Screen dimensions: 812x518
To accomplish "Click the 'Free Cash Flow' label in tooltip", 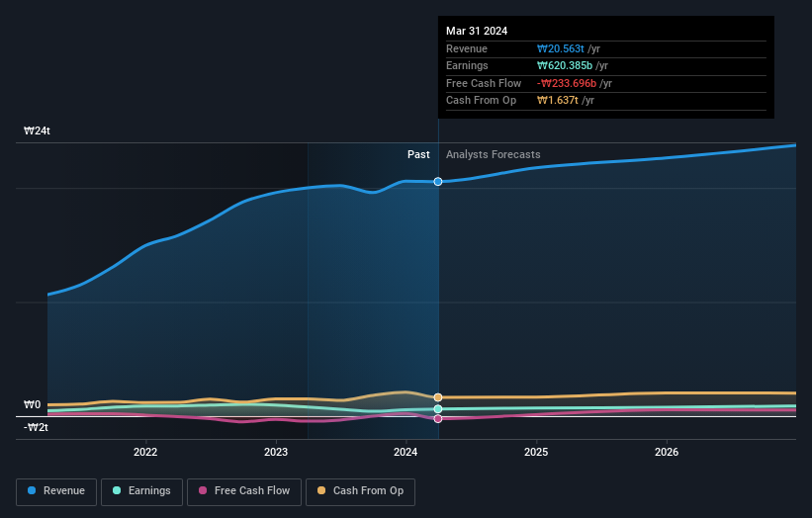I will pyautogui.click(x=484, y=83).
